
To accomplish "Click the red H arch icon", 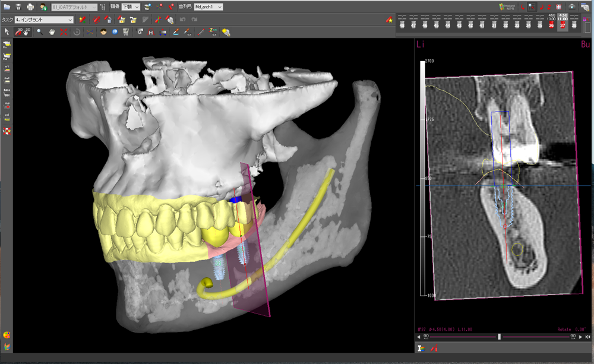I will click(x=151, y=32).
